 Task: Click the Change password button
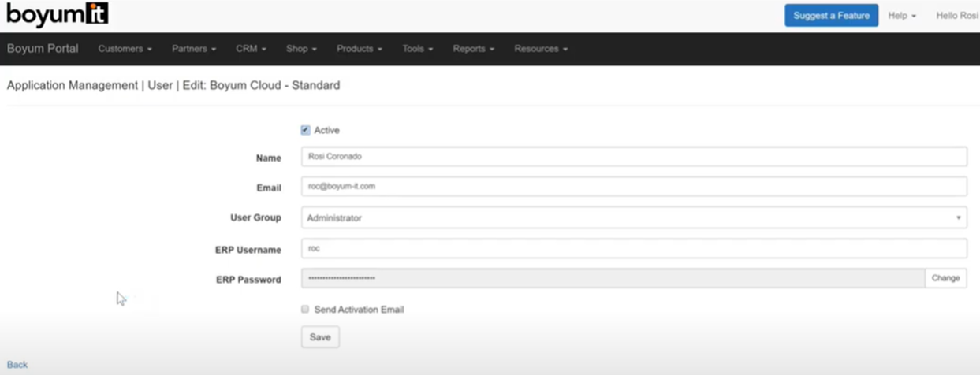coord(945,278)
